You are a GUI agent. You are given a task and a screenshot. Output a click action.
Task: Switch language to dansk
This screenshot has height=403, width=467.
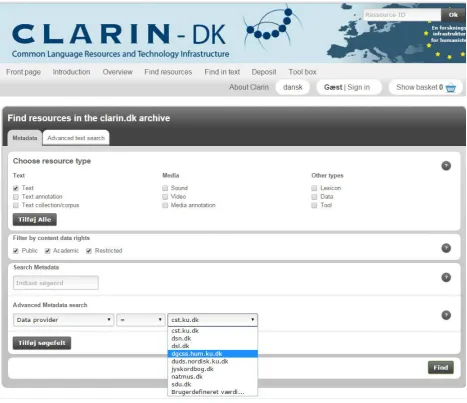coord(293,87)
